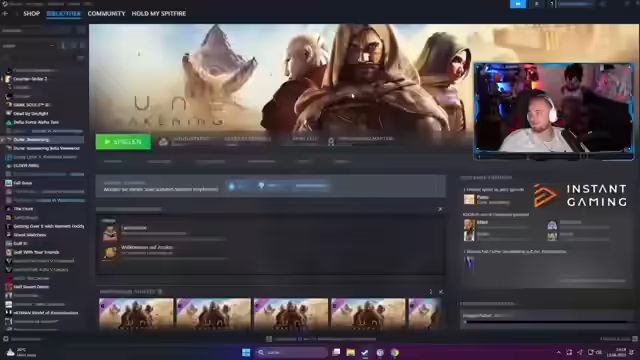Screen dimensions: 640x360
Task: Select Half Sword Demo in the library
Action: [x=31, y=287]
